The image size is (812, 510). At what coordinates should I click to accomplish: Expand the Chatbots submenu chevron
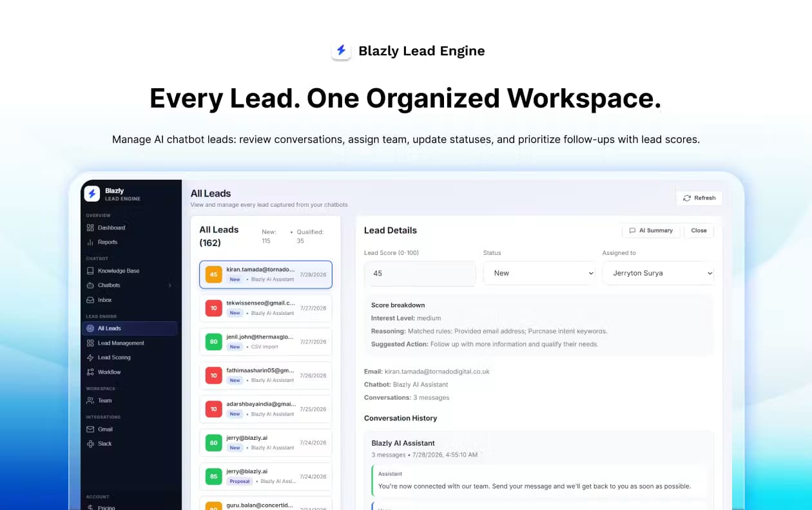[170, 285]
